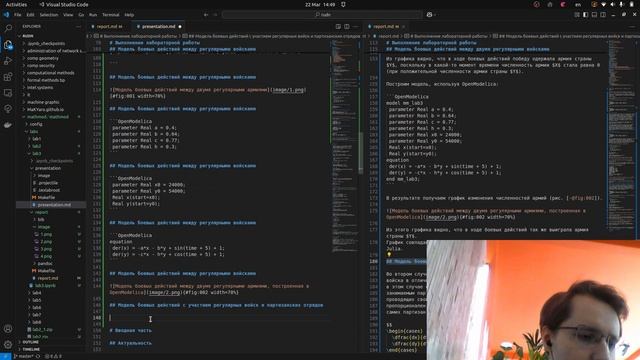Screen dimensions: 640x360
Task: Open the Docker view icon
Action: [x=8, y=125]
